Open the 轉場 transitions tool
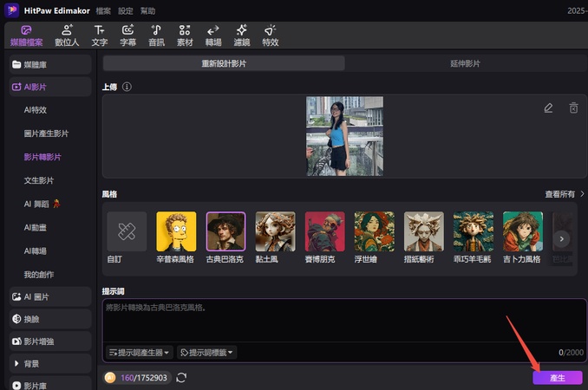The height and width of the screenshot is (390, 588). point(212,35)
